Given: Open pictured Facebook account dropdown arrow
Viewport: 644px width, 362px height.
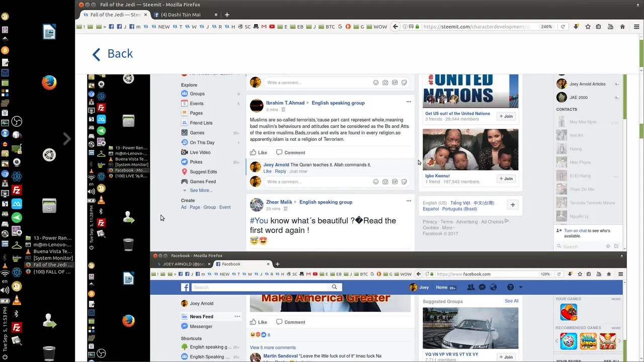Looking at the screenshot, I should click(x=521, y=288).
